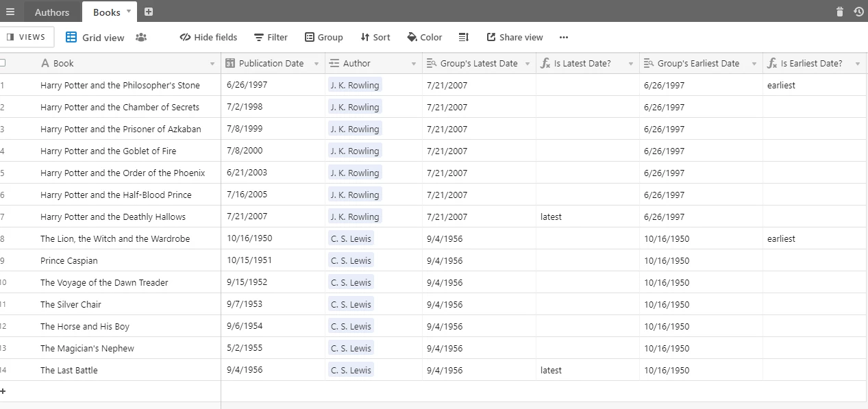Open Is Latest Date? column dropdown

631,64
